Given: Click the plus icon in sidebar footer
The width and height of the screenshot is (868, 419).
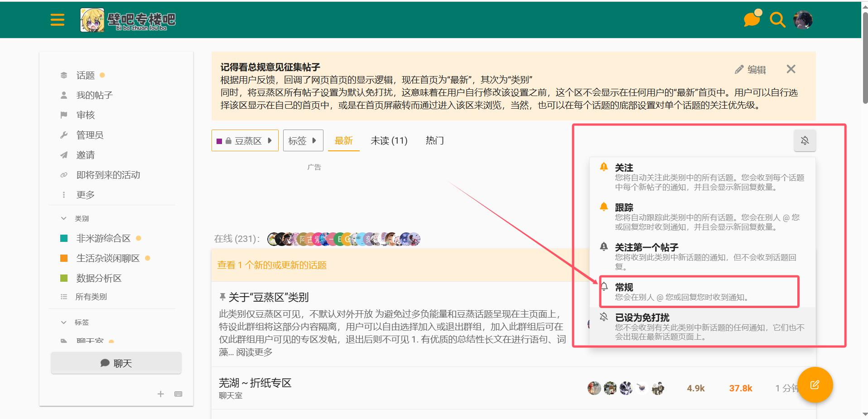Looking at the screenshot, I should (x=161, y=394).
